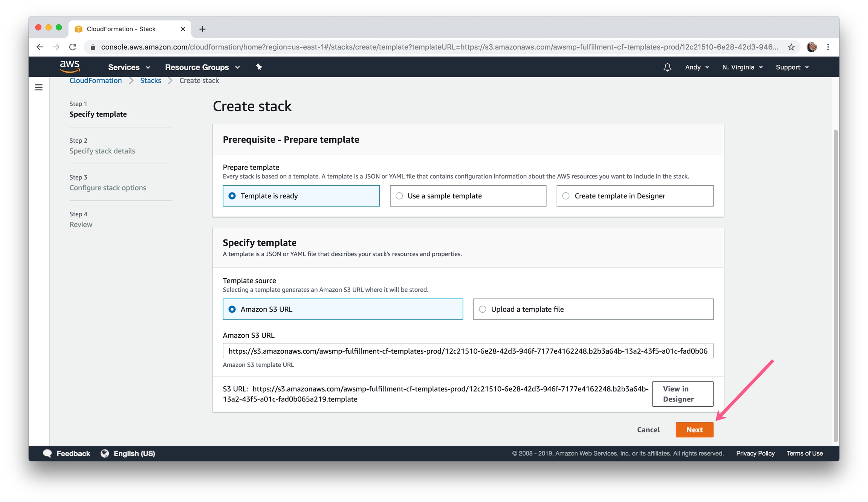Open the Privacy Policy link
The width and height of the screenshot is (868, 502).
point(755,453)
